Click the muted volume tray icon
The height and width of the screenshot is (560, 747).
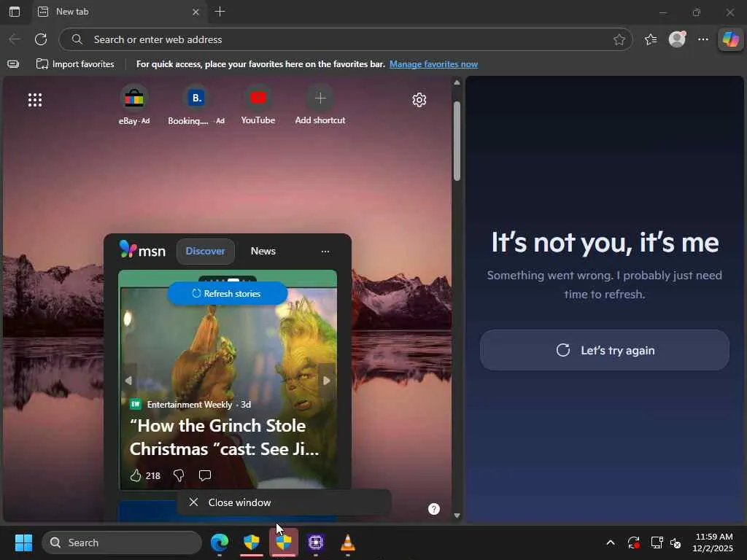(x=675, y=542)
